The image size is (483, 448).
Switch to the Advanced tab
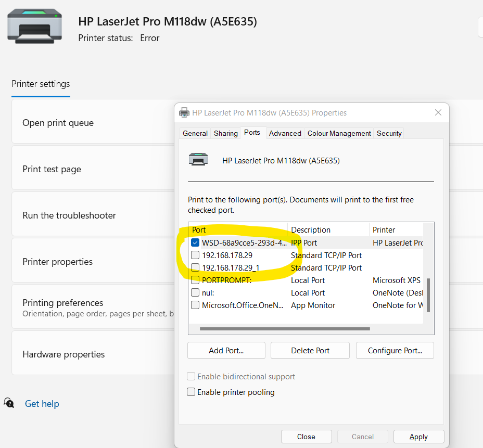(285, 133)
